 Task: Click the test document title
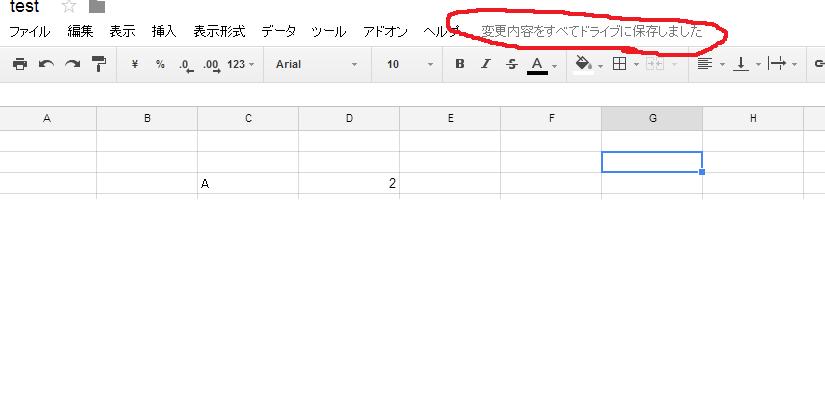coord(24,6)
